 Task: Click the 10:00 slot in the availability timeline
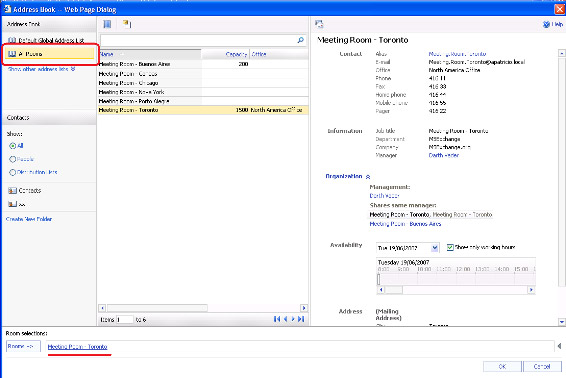click(427, 279)
